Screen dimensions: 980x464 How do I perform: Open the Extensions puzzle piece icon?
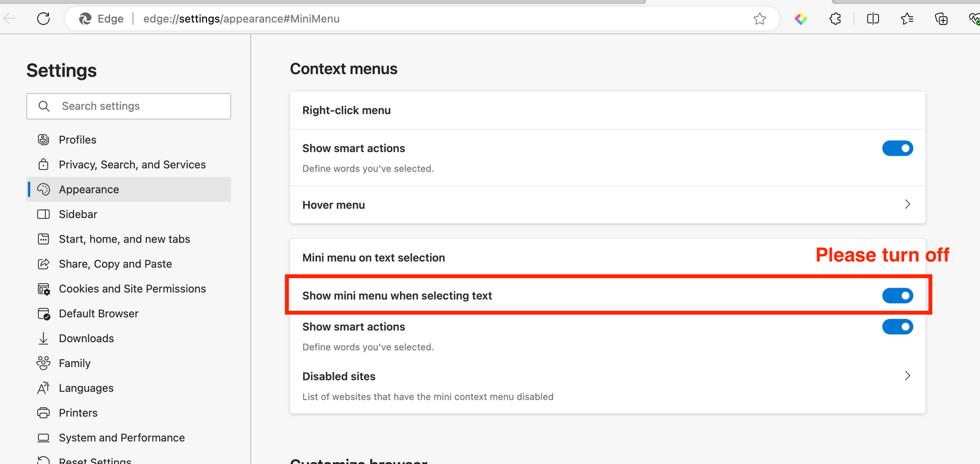coord(835,18)
